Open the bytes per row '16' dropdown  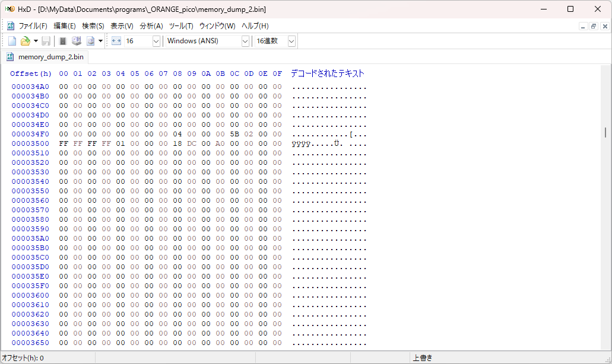tap(156, 41)
